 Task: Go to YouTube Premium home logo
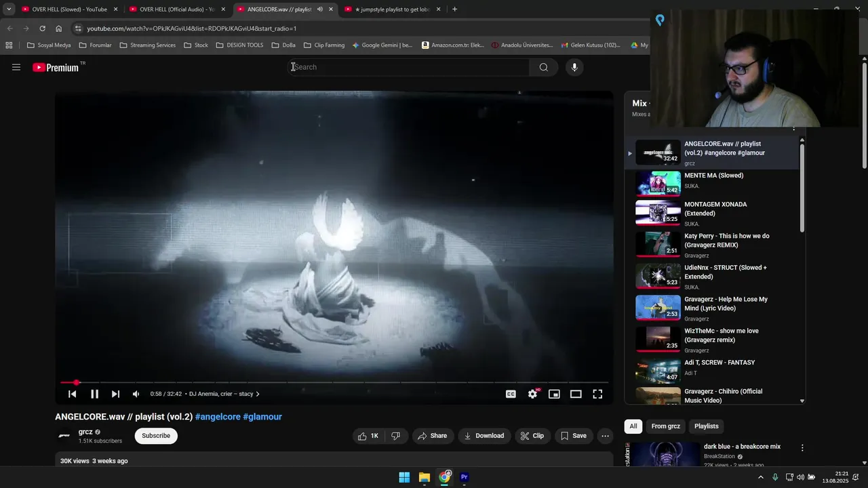coord(57,67)
